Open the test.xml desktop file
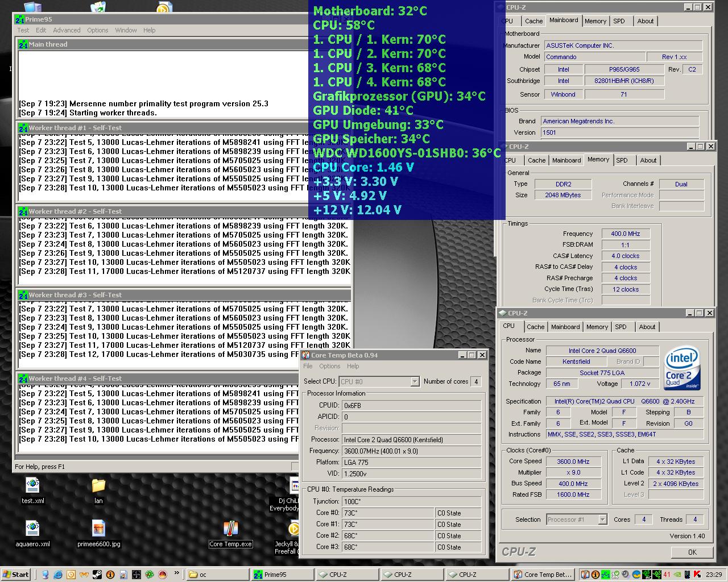The height and width of the screenshot is (582, 728). (x=32, y=485)
